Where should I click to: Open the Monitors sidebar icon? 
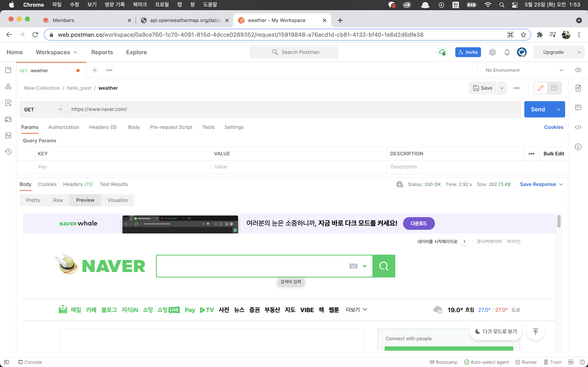pyautogui.click(x=8, y=135)
